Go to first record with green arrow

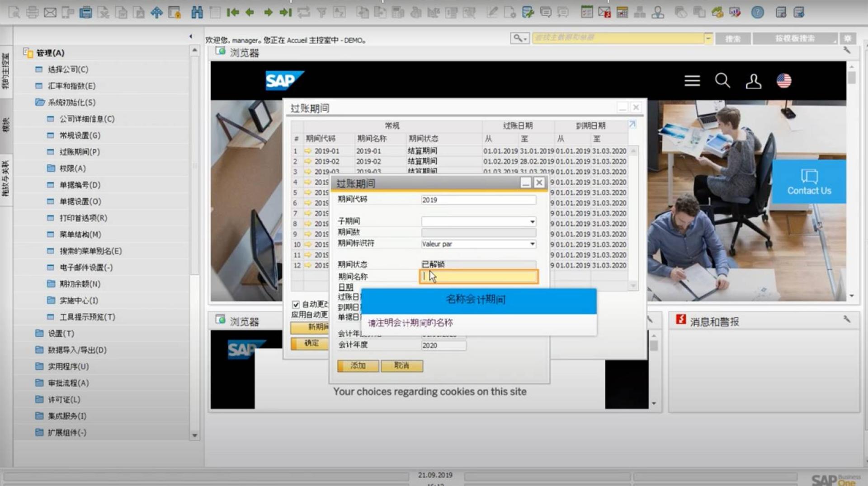[232, 12]
